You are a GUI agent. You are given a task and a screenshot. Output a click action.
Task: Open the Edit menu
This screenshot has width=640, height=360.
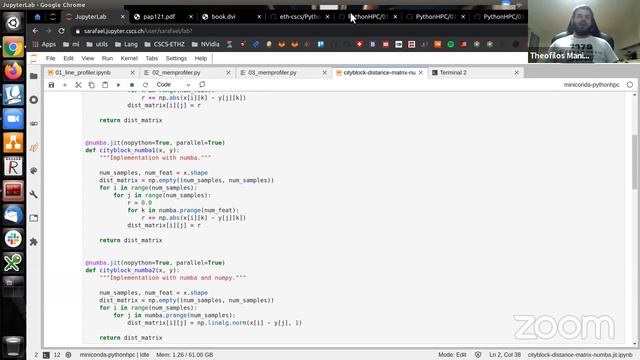point(69,58)
